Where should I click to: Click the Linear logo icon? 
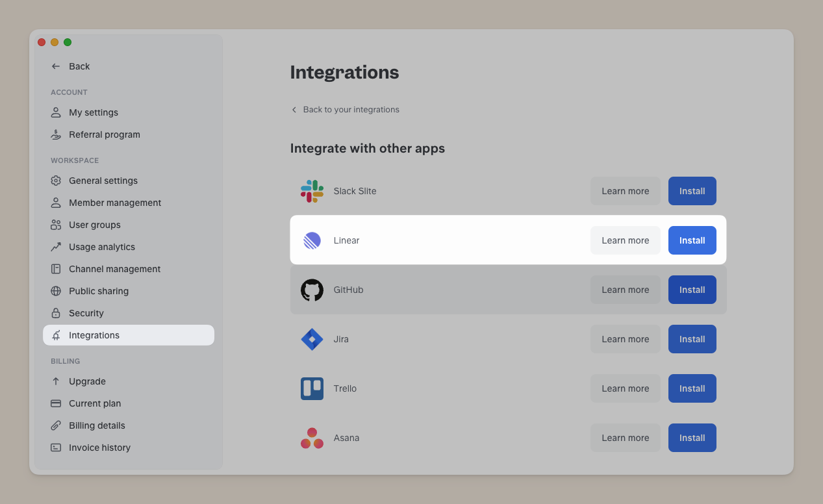(312, 240)
